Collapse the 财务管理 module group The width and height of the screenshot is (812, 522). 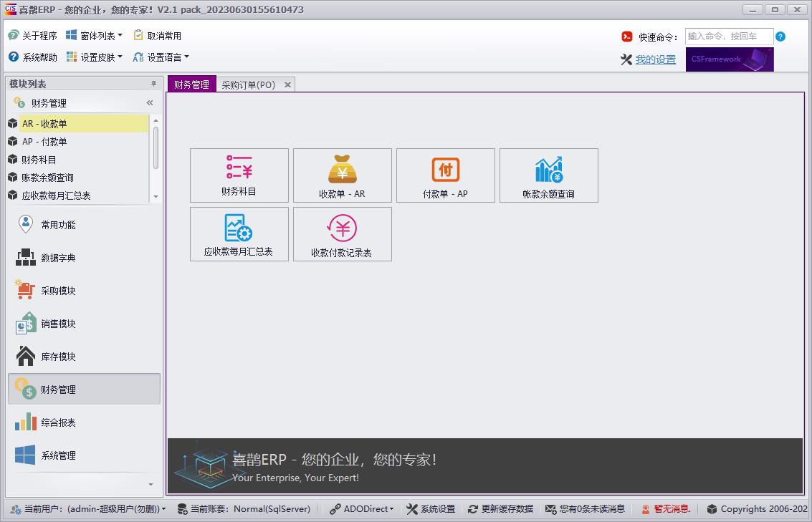pos(150,102)
